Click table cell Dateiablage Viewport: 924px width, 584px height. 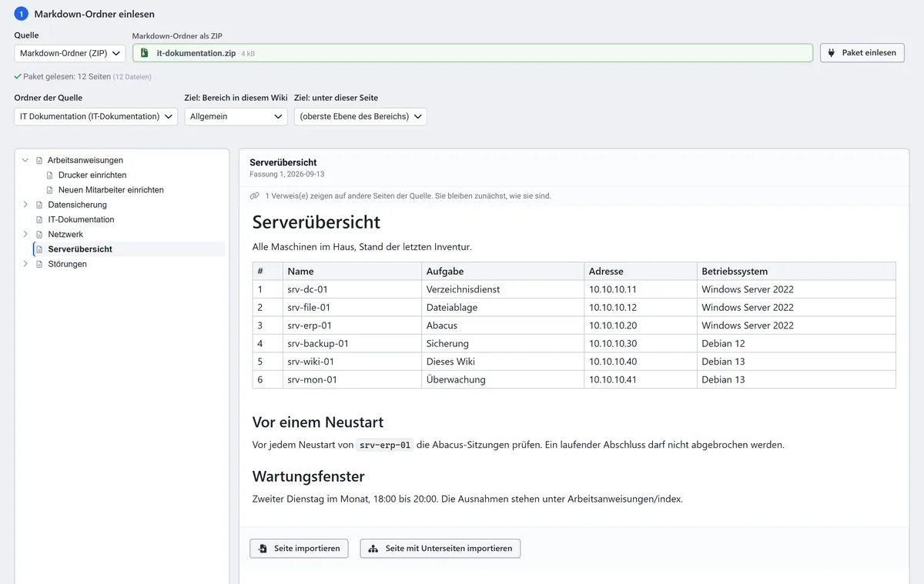click(x=503, y=307)
